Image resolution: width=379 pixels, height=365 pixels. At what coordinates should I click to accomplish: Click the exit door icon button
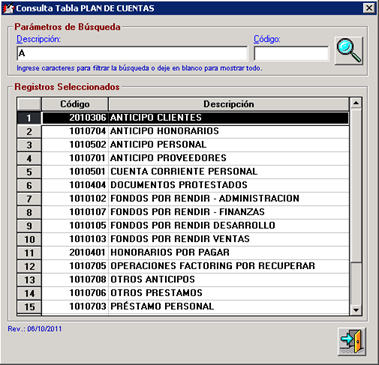[352, 341]
